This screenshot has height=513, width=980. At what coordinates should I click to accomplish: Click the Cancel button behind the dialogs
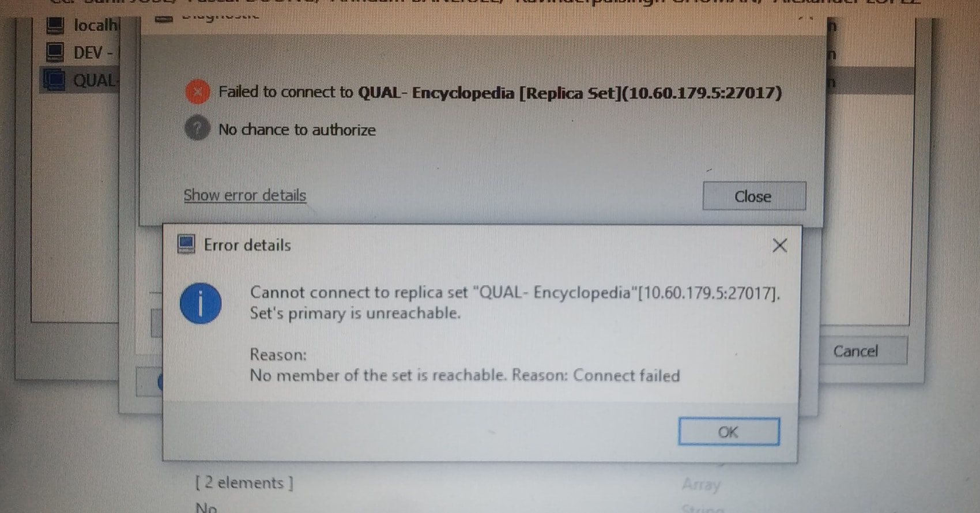855,351
